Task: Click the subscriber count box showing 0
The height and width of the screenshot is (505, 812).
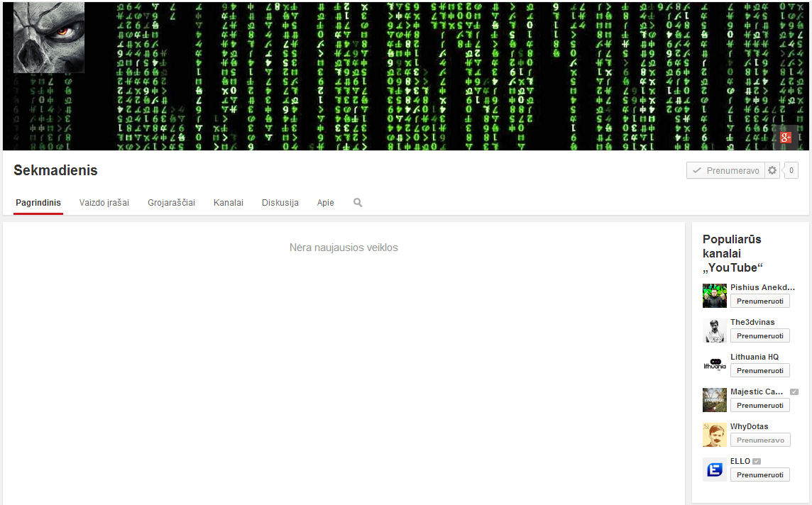Action: (791, 170)
